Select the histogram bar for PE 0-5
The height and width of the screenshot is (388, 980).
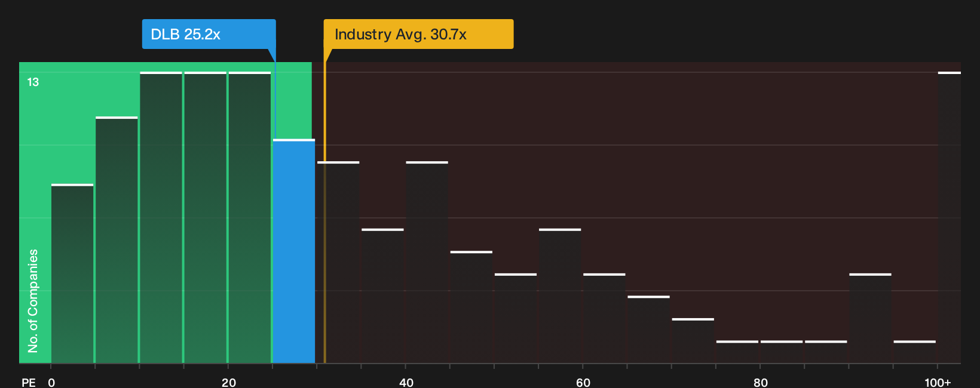(x=72, y=274)
